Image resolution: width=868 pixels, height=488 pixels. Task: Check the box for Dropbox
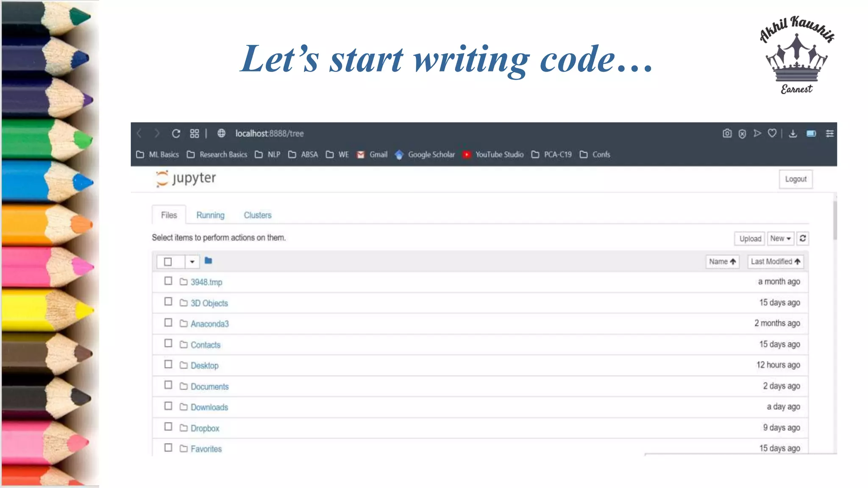[168, 427]
